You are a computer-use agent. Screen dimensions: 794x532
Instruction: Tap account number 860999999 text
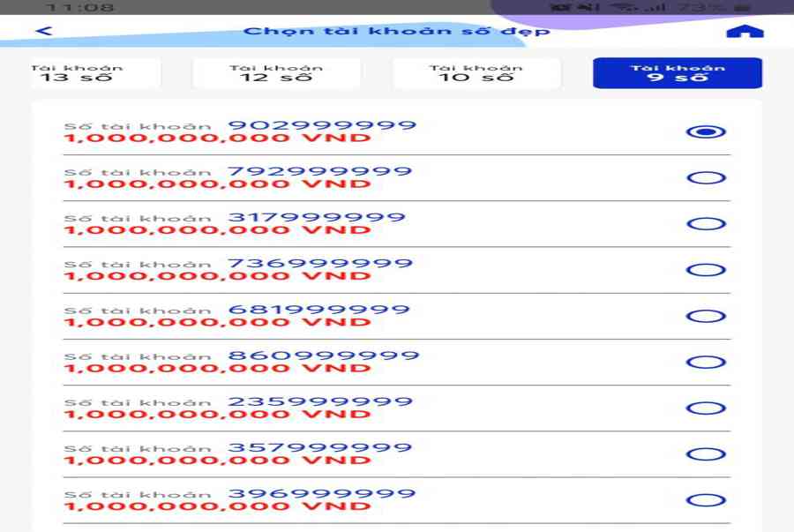pyautogui.click(x=323, y=356)
